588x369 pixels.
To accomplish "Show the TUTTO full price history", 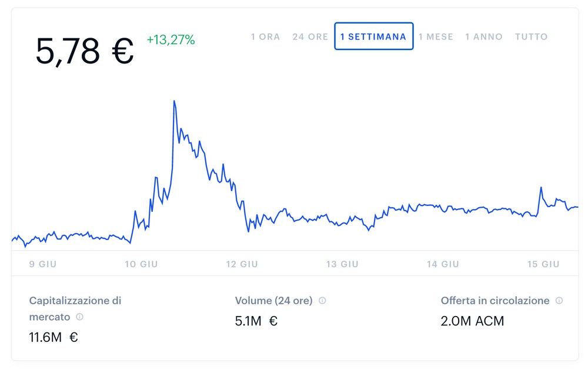I will [x=531, y=37].
